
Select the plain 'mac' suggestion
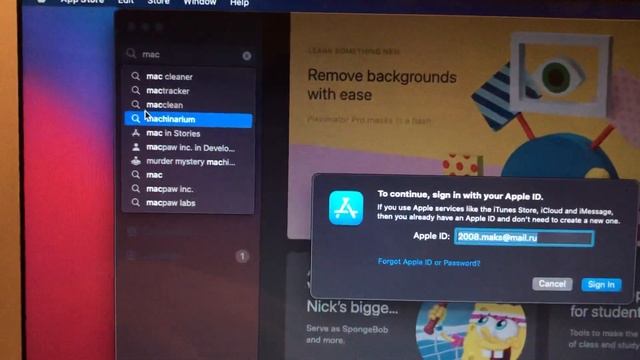188,175
